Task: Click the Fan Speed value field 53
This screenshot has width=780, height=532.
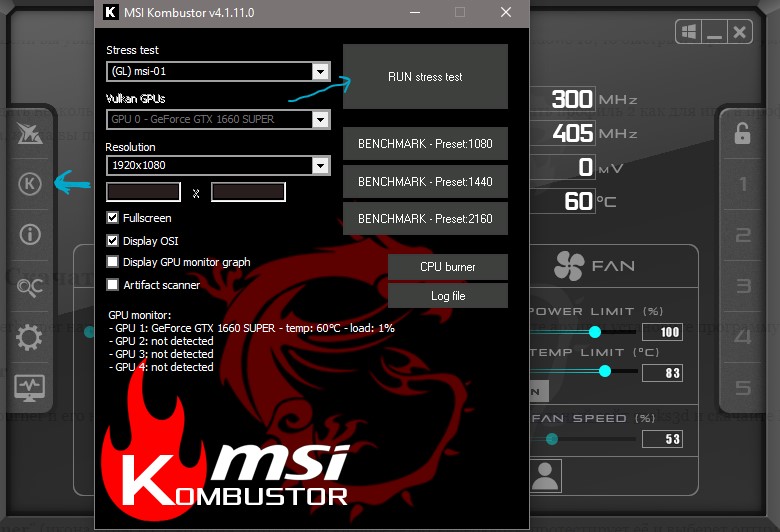Action: pos(662,439)
